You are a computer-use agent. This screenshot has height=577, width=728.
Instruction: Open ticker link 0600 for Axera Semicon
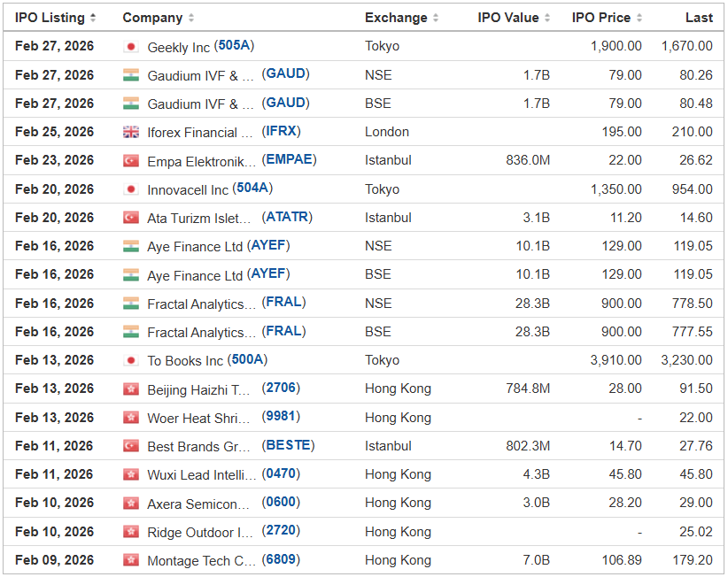[281, 502]
